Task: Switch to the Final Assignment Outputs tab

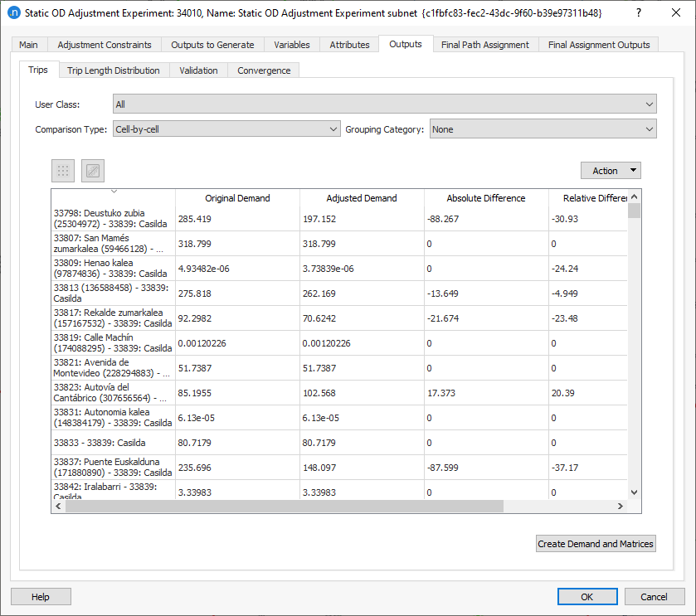Action: [598, 45]
